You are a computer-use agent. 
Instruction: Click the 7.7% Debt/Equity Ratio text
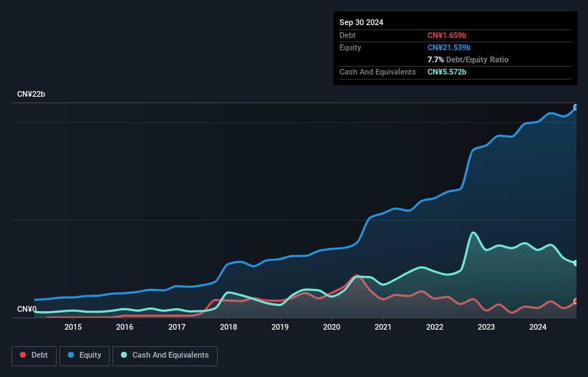(468, 59)
